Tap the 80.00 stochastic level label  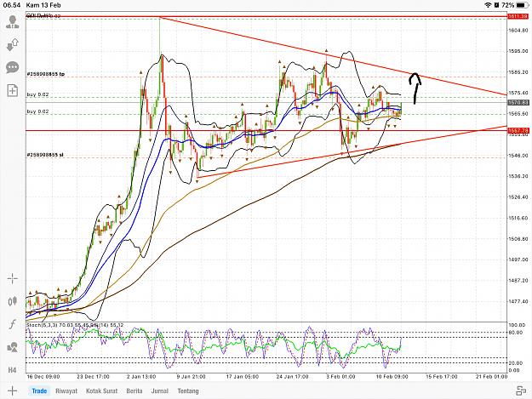click(x=516, y=333)
